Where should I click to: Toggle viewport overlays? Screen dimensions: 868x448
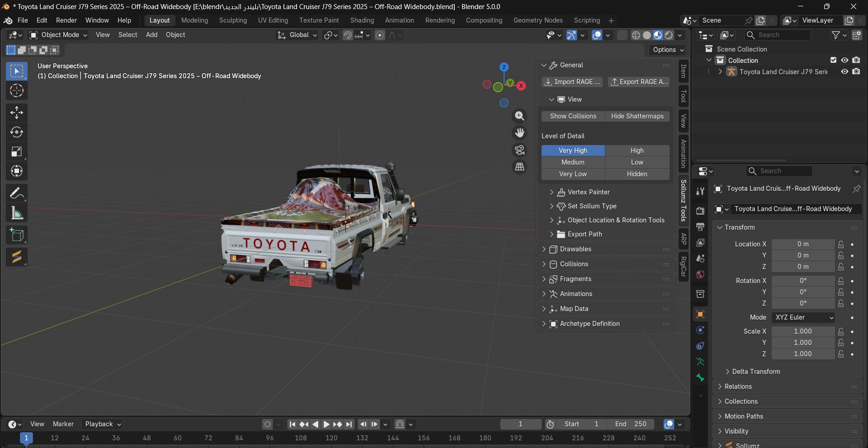pyautogui.click(x=597, y=35)
